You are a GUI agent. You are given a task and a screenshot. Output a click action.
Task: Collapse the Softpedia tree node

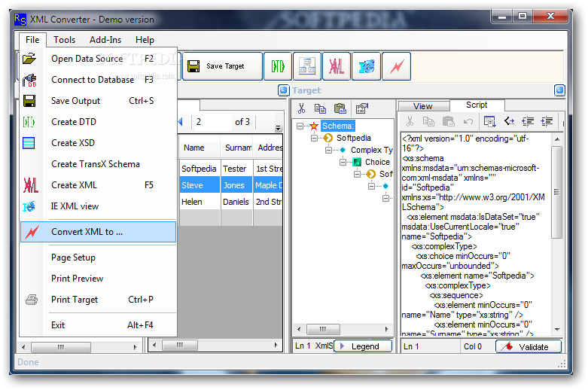pos(314,139)
